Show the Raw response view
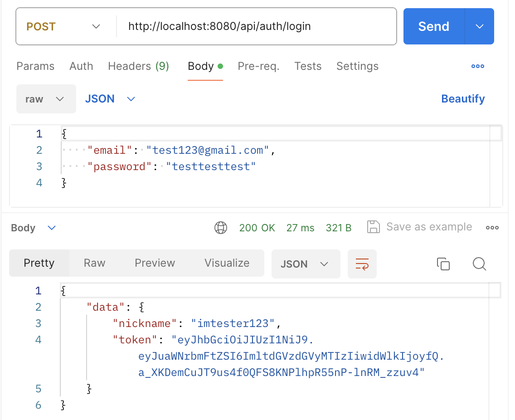The height and width of the screenshot is (420, 515). click(x=94, y=263)
